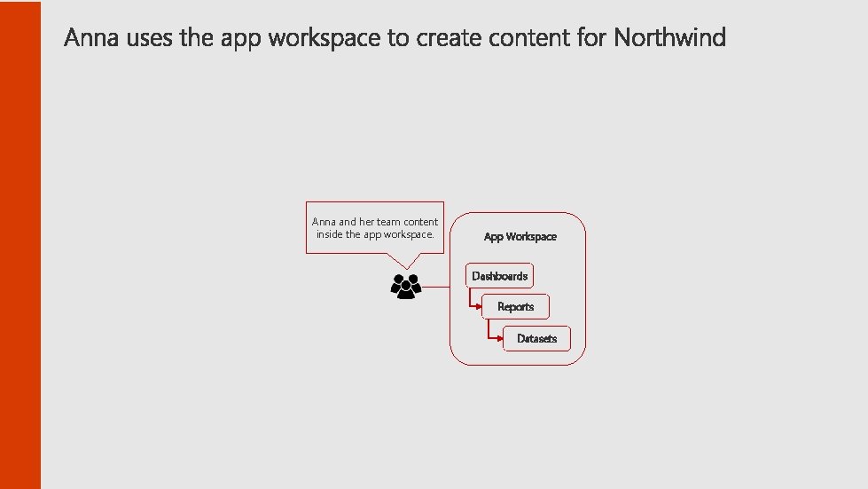Click the 'App Workspace' label
868x489 pixels.
tap(520, 236)
